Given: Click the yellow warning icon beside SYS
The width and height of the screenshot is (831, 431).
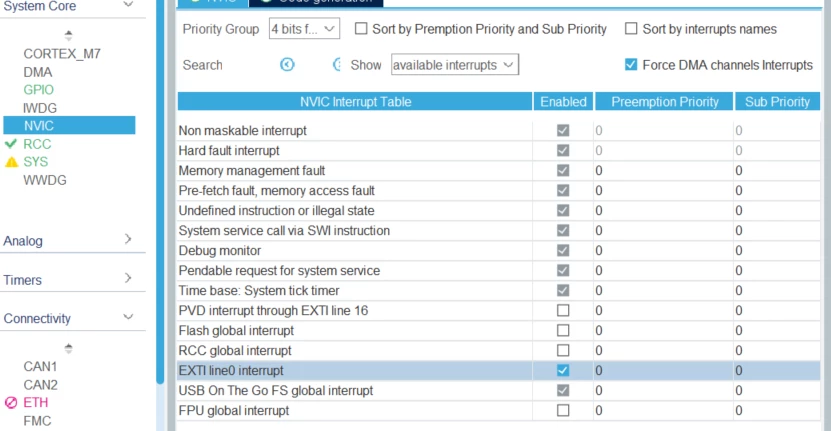Looking at the screenshot, I should click(x=11, y=162).
